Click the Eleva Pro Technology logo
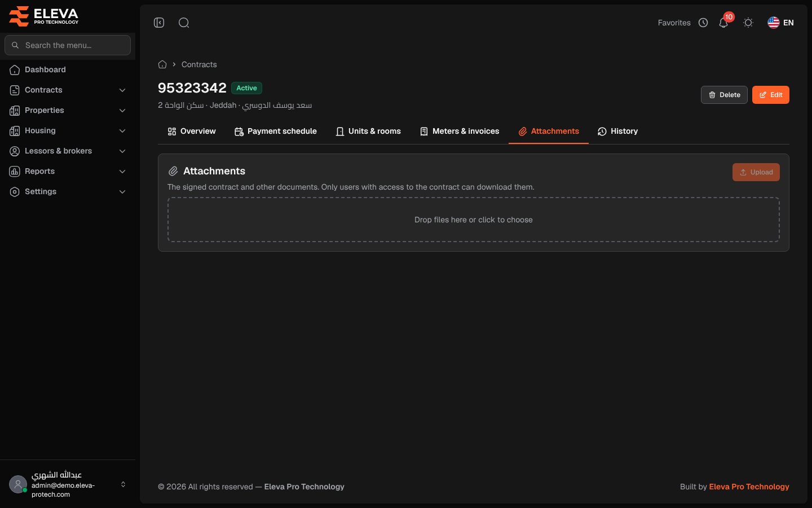 tap(44, 16)
